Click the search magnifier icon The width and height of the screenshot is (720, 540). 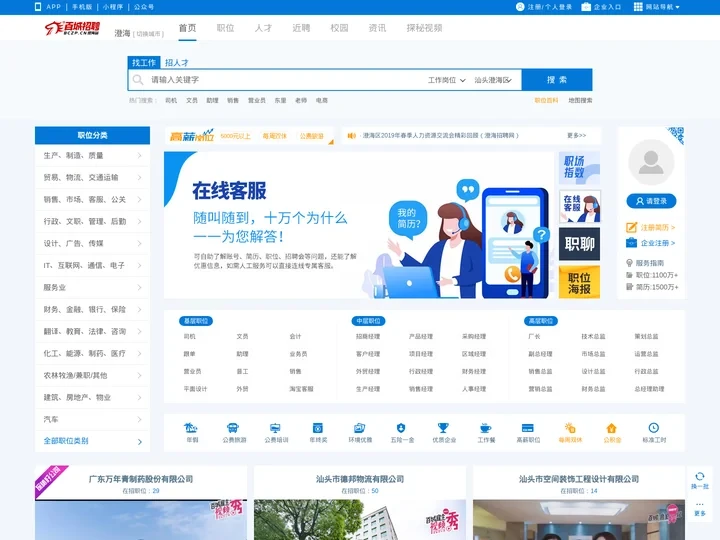(138, 80)
